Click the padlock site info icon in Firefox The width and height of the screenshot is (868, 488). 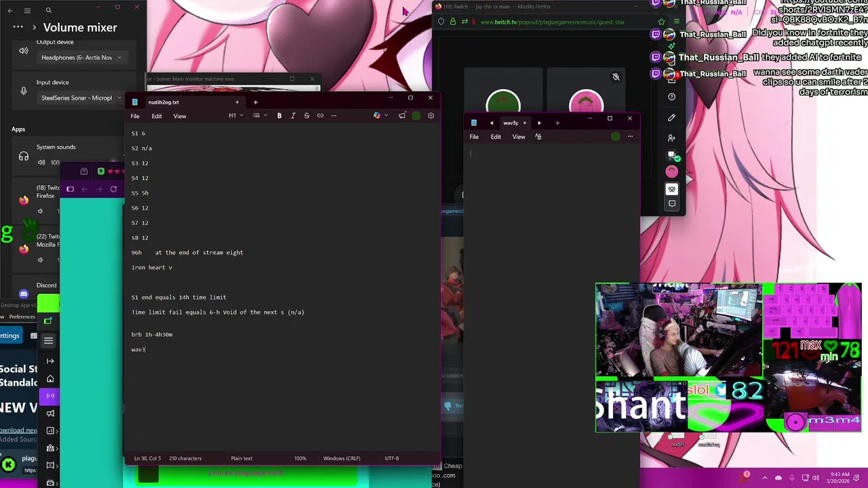(x=453, y=22)
